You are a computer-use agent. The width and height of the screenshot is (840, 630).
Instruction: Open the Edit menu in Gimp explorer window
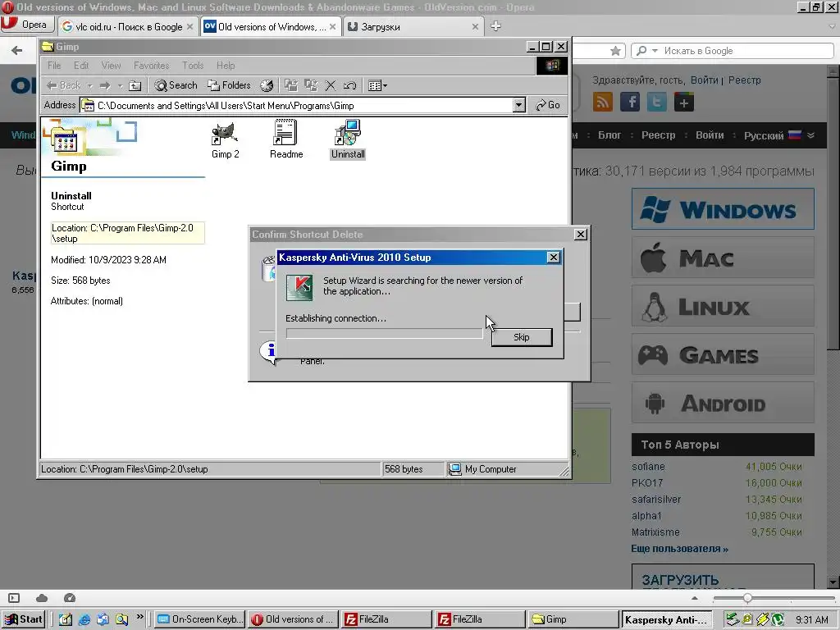point(81,66)
